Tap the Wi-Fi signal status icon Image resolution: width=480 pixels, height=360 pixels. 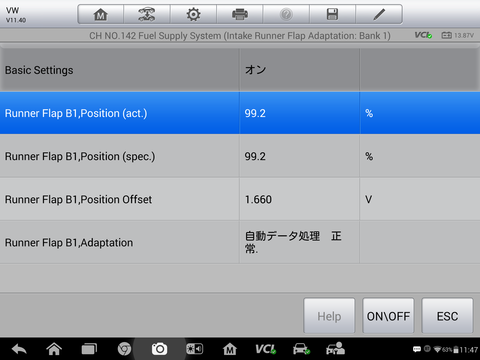(x=438, y=350)
